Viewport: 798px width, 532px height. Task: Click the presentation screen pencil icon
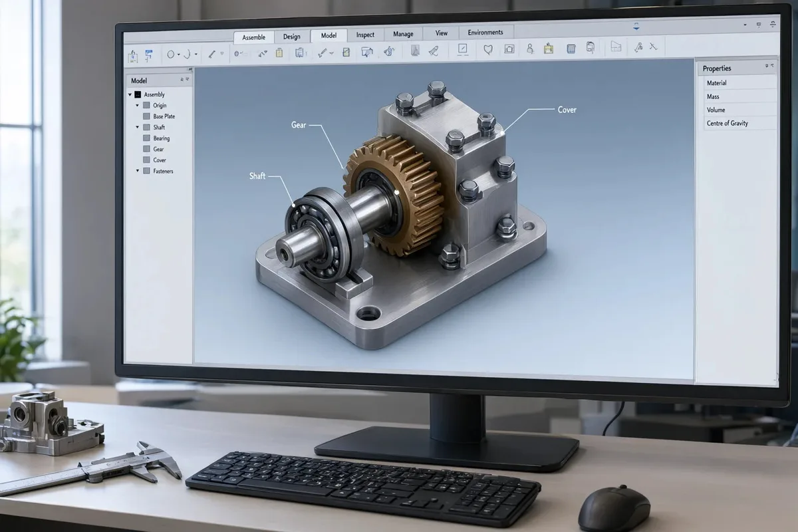click(x=366, y=53)
